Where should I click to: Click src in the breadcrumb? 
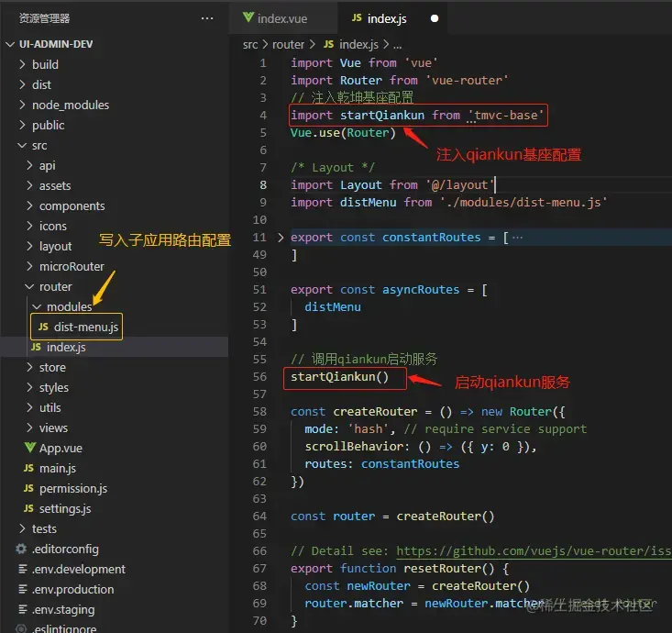tap(250, 44)
